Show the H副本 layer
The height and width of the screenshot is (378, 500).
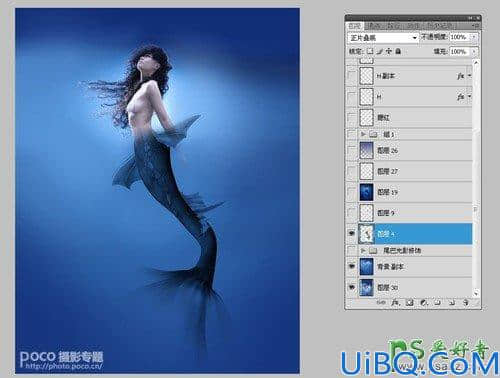pyautogui.click(x=351, y=76)
